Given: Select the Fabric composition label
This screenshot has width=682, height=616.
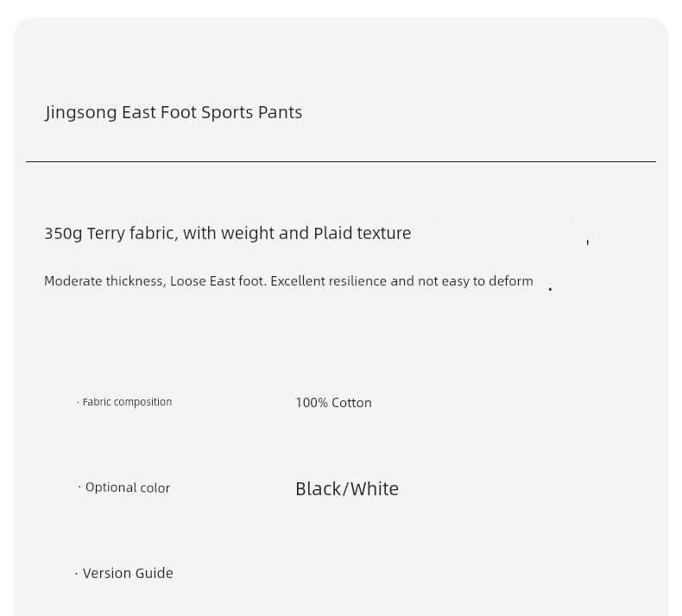Looking at the screenshot, I should click(124, 402).
